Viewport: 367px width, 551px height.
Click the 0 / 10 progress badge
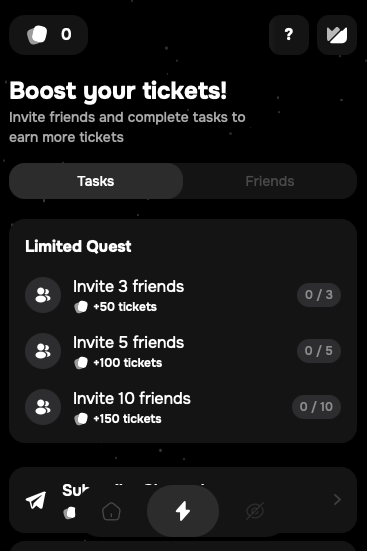click(x=316, y=407)
